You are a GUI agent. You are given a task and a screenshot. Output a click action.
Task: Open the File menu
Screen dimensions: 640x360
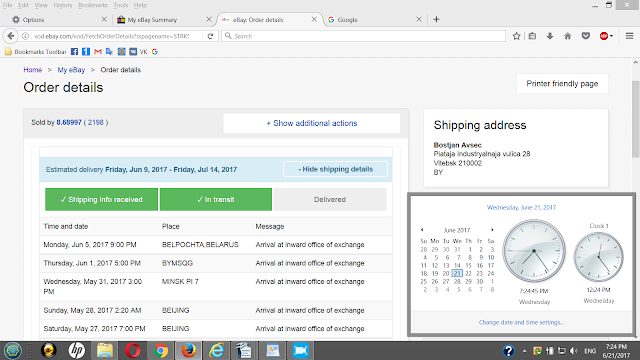click(x=7, y=5)
